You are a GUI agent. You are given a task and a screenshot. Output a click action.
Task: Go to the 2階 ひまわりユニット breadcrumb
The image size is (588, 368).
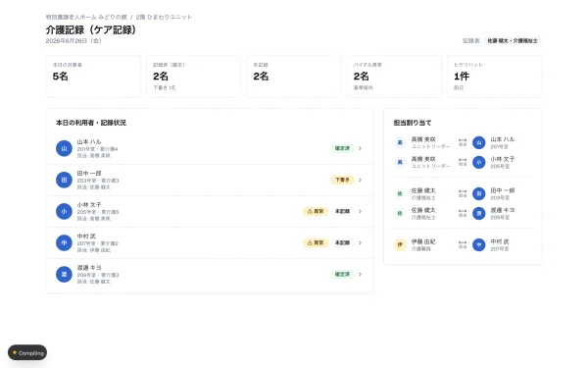click(x=164, y=17)
